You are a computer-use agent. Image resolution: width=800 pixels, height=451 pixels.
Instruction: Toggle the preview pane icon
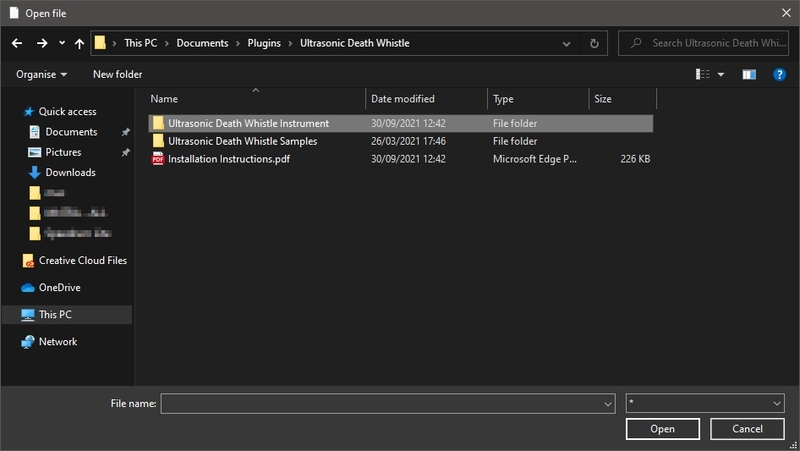tap(749, 74)
